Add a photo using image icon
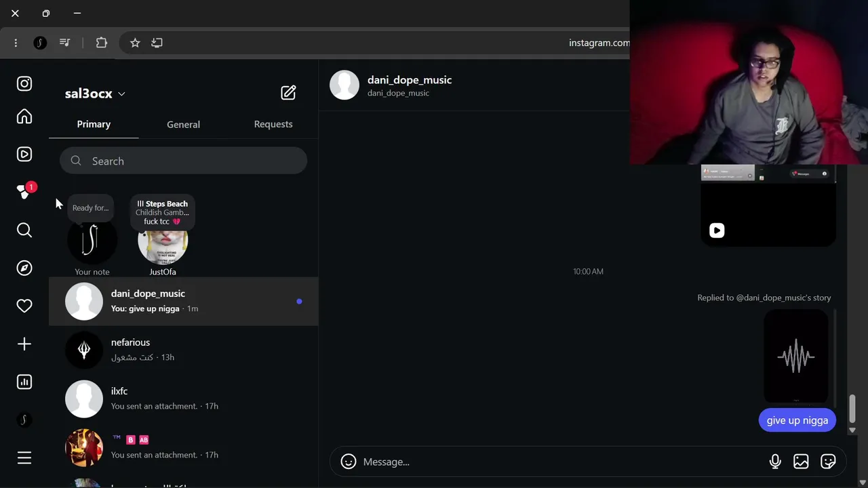This screenshot has height=488, width=868. point(801,462)
